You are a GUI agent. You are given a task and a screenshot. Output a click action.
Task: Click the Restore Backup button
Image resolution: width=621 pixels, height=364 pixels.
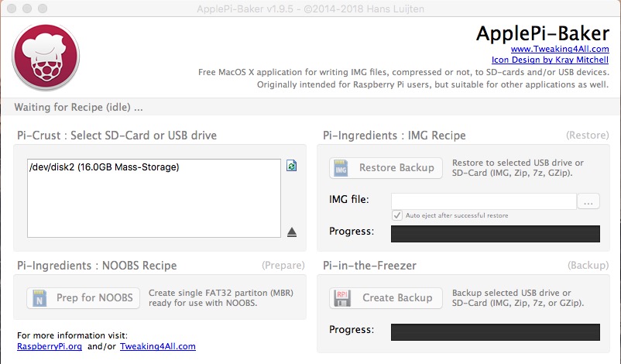(x=386, y=168)
